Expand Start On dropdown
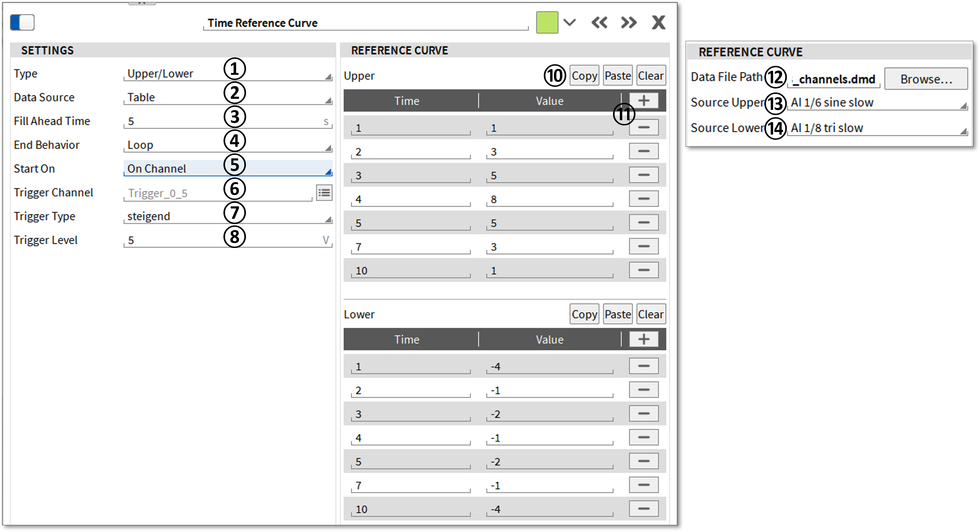 pyautogui.click(x=228, y=168)
